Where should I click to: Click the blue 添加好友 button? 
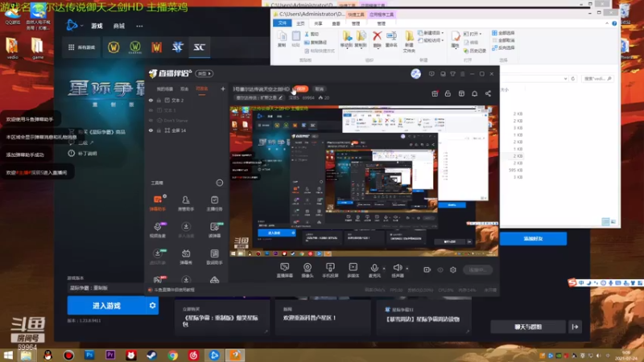(x=533, y=238)
